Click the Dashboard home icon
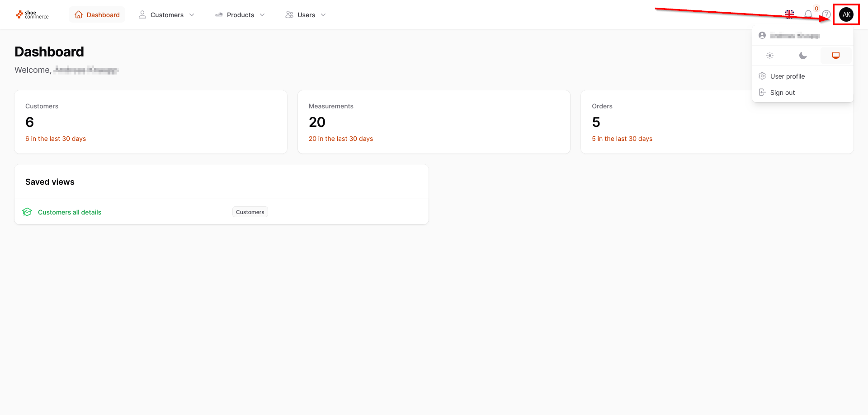The width and height of the screenshot is (868, 415). (79, 15)
